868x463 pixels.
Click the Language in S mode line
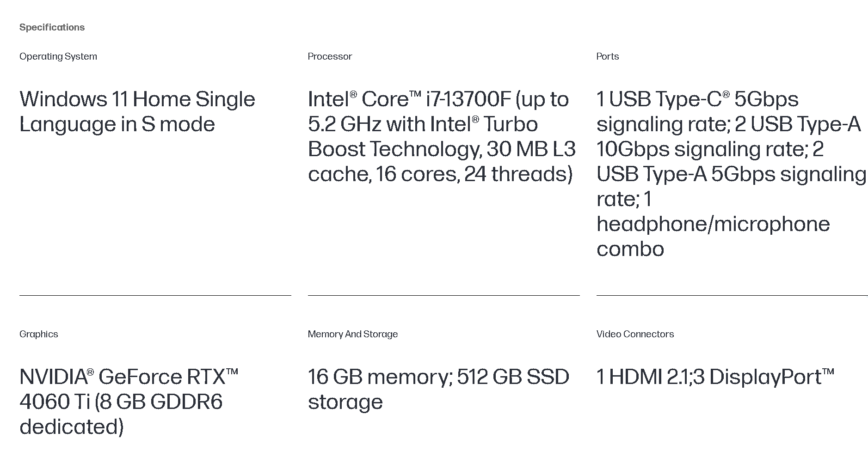(x=117, y=124)
